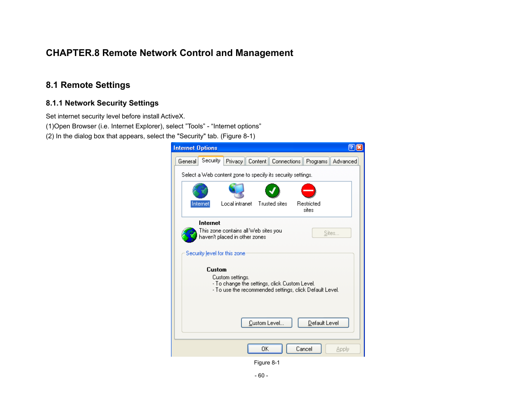The image size is (532, 411).
Task: Click 'To change the settings, click Custom Level' line
Action: click(264, 284)
